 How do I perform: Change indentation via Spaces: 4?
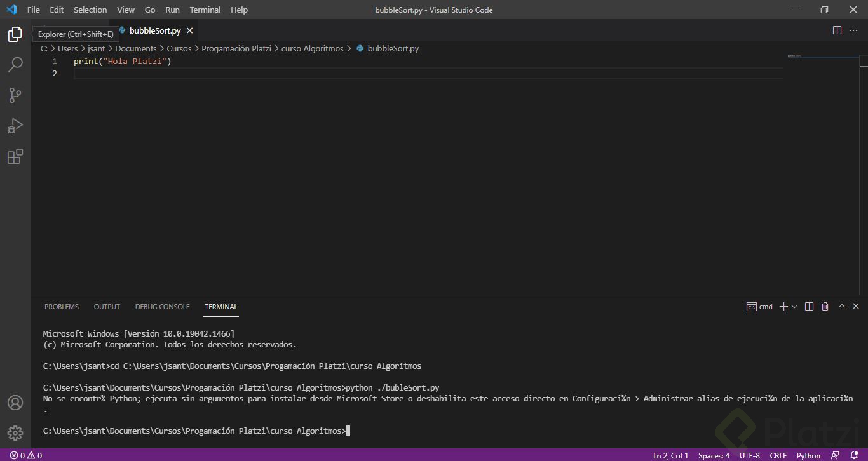coord(714,455)
